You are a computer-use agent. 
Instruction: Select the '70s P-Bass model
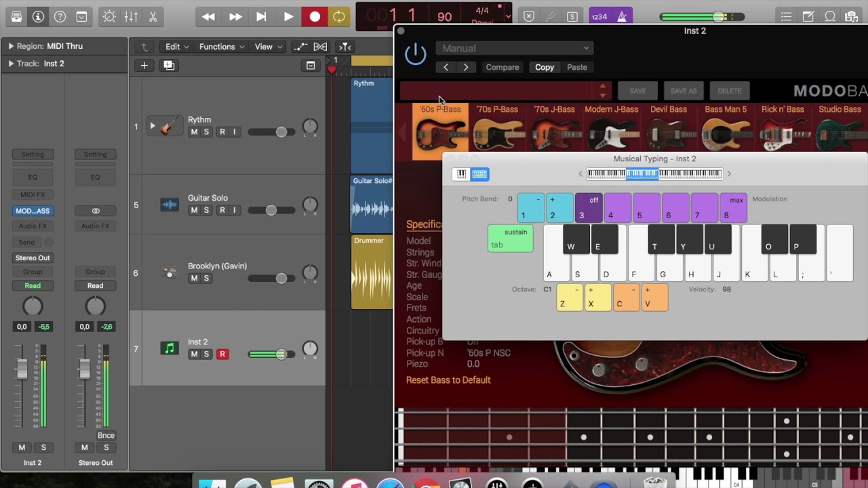pyautogui.click(x=498, y=131)
